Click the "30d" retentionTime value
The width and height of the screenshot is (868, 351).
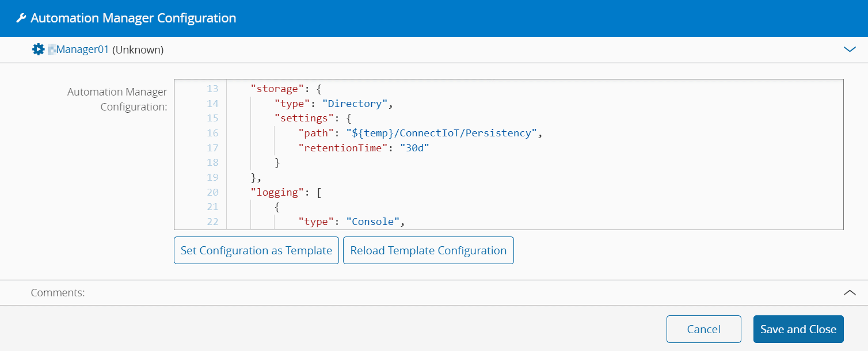coord(415,148)
